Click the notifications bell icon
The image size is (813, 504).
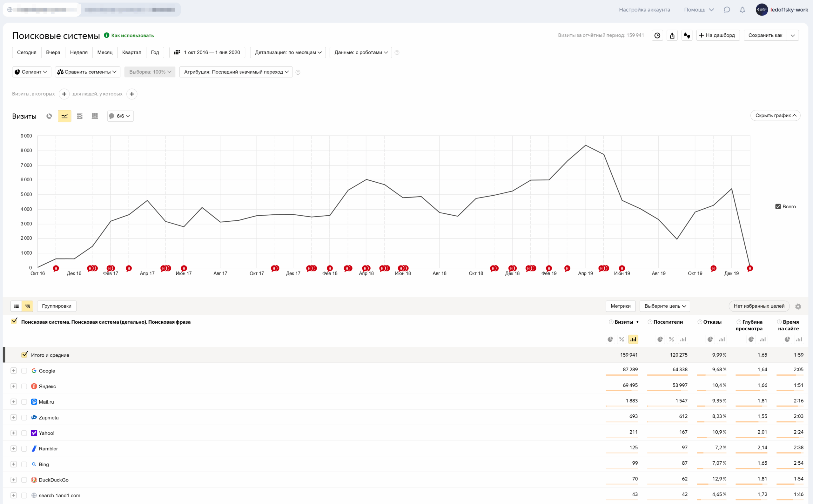742,10
